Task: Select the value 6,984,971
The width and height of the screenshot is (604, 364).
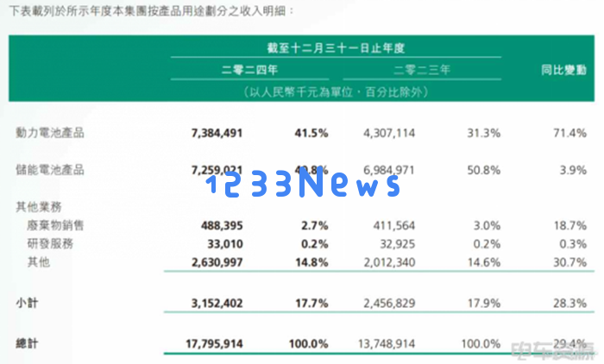Action: coord(389,170)
